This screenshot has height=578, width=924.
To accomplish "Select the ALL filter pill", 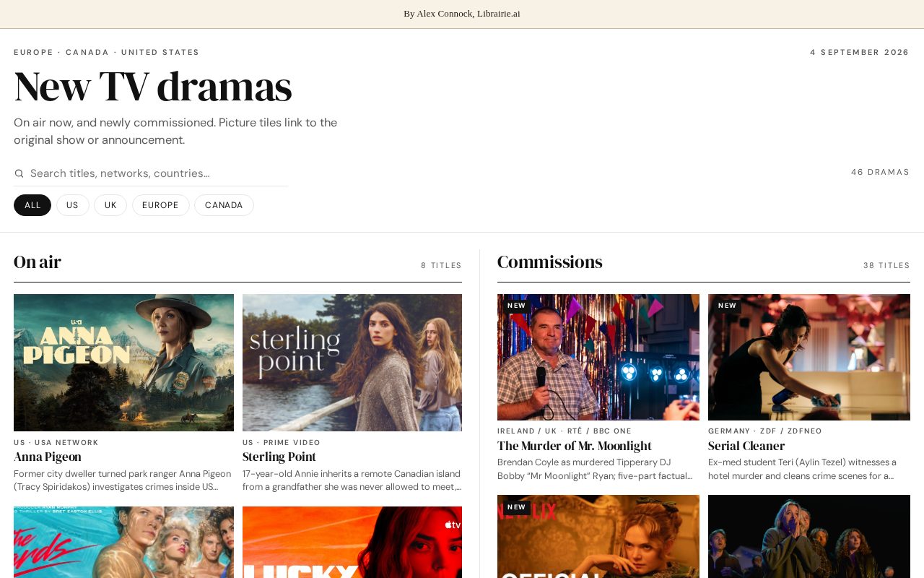I will (32, 205).
